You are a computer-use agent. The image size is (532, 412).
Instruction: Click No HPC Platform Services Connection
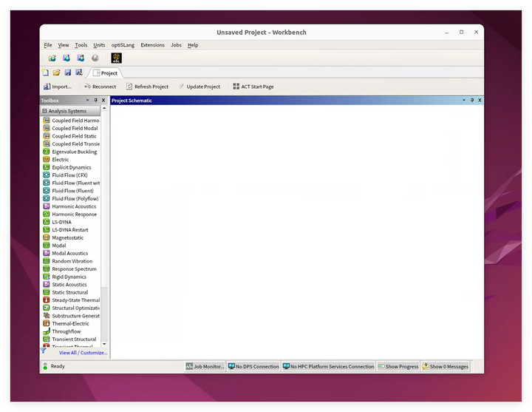[328, 366]
